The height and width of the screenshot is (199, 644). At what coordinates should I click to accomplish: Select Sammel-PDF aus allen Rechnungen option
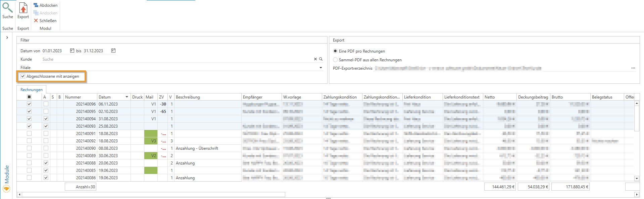click(335, 60)
